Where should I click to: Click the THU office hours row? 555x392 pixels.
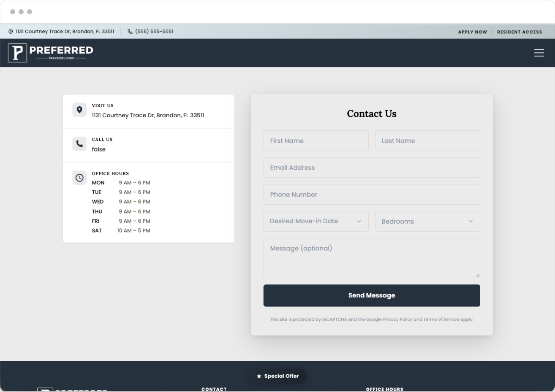click(121, 211)
